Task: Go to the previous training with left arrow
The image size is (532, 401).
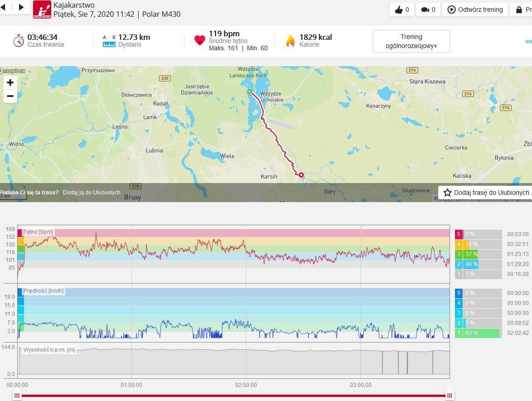Action: point(3,7)
